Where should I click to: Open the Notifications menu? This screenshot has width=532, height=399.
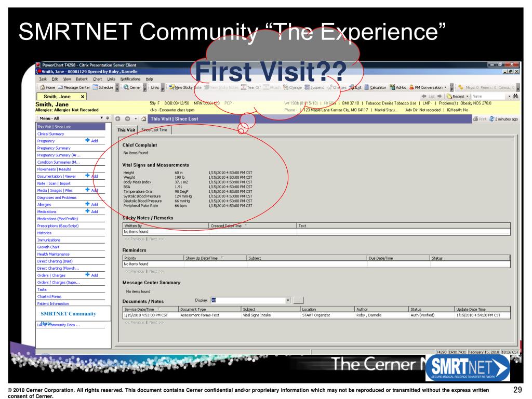[x=130, y=79]
